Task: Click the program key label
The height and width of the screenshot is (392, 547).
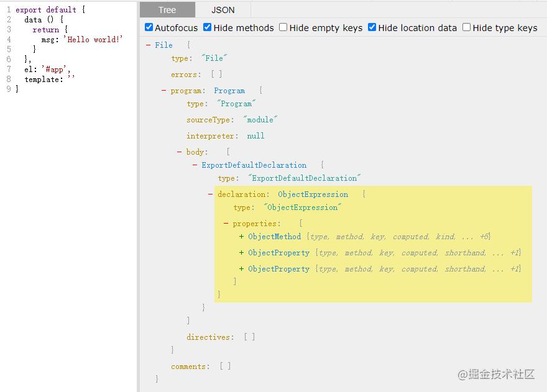Action: point(188,91)
